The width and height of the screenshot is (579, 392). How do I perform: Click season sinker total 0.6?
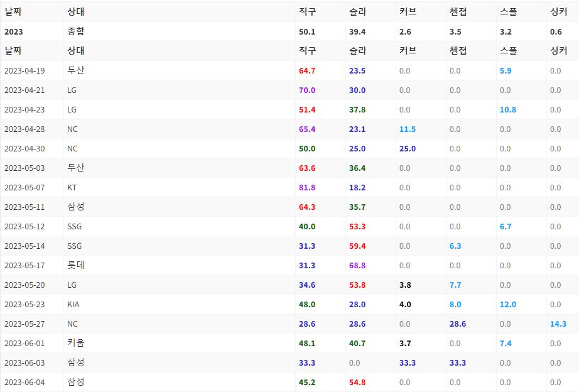(x=556, y=32)
